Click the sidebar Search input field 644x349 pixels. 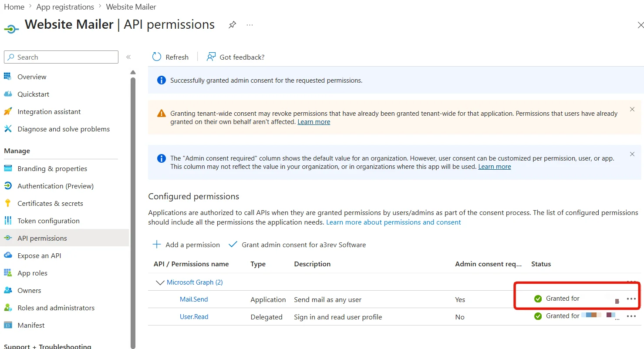61,57
